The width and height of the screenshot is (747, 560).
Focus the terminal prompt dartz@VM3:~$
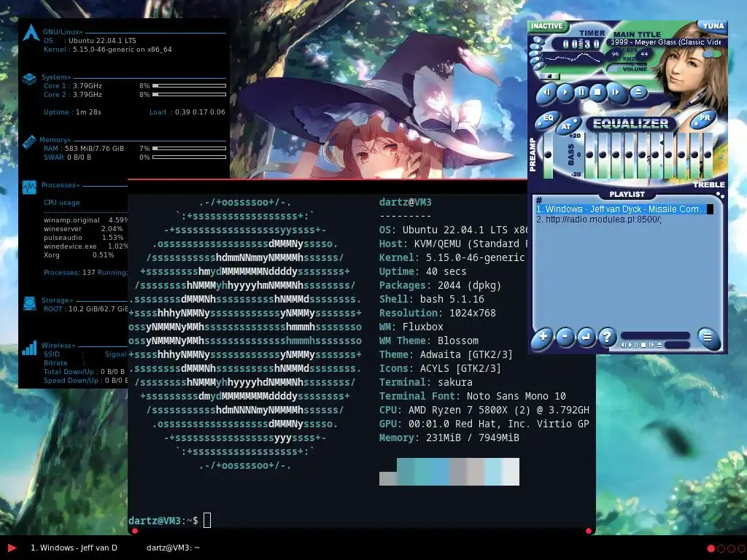tap(163, 521)
